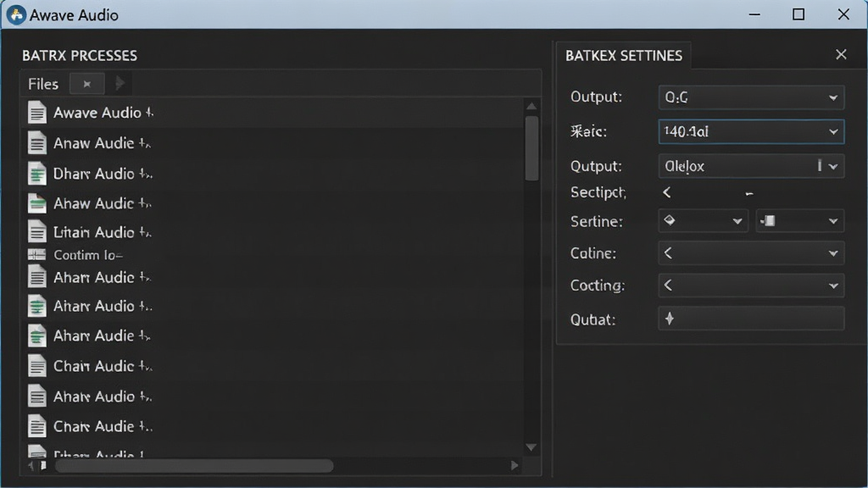The image size is (868, 488).
Task: Select the 'Lihain Audio' file row
Action: pyautogui.click(x=274, y=232)
